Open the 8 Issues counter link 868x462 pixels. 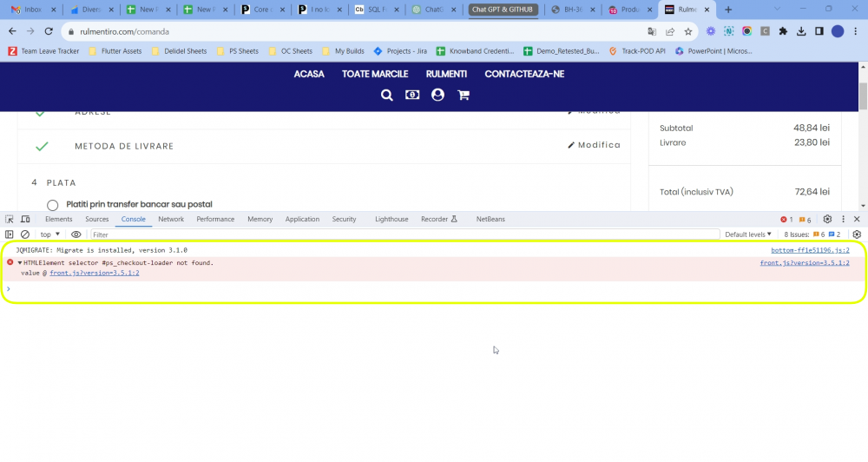(812, 234)
